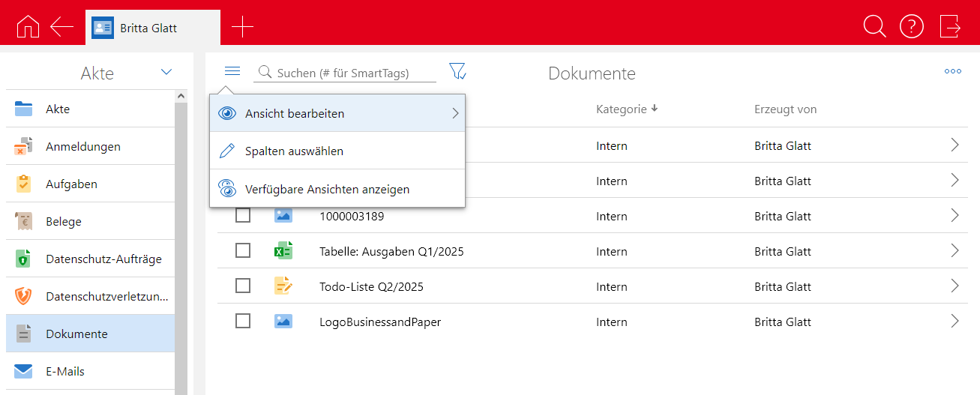The height and width of the screenshot is (395, 980).
Task: Select checkbox for Tabelle: Ausgaben Q1/2025
Action: [243, 251]
